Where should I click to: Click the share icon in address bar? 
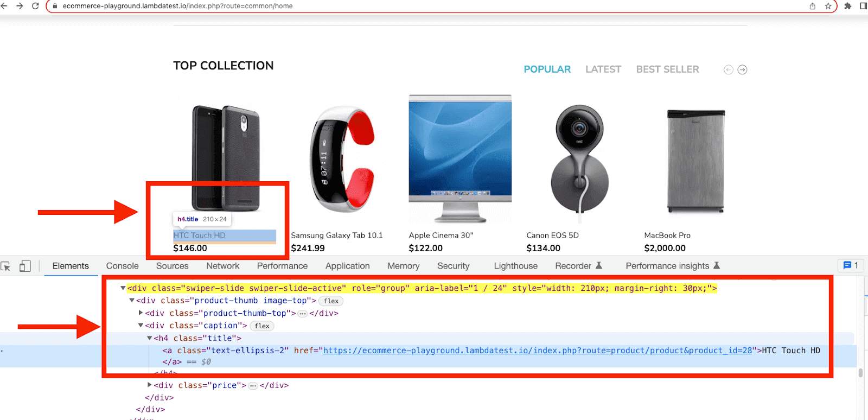812,6
